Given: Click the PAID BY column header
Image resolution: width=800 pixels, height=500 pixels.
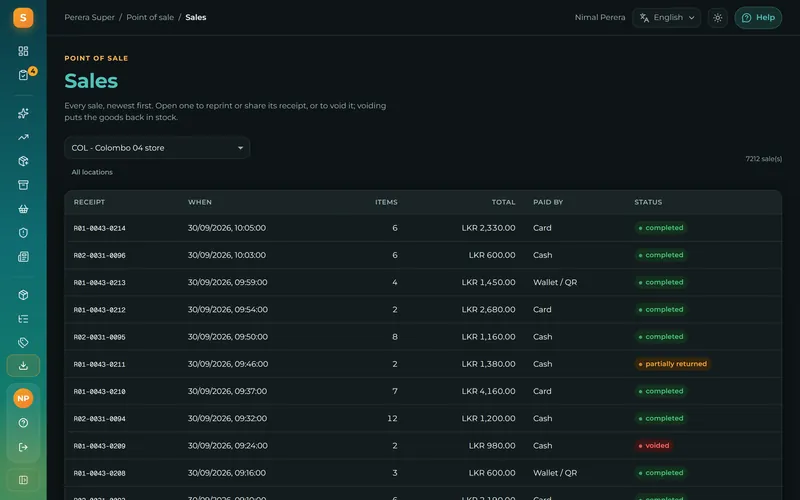Looking at the screenshot, I should pos(548,203).
